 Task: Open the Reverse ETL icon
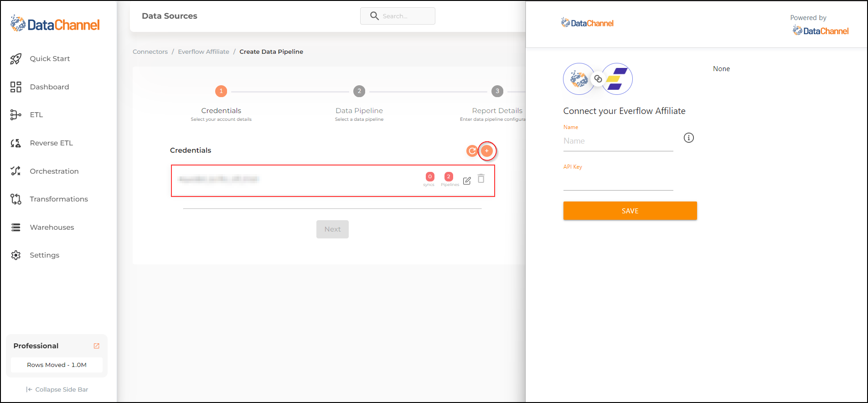click(x=16, y=143)
